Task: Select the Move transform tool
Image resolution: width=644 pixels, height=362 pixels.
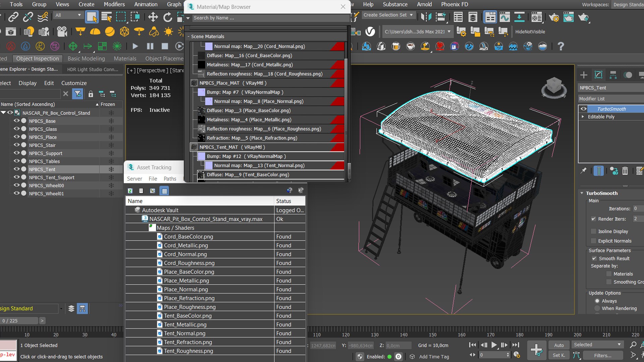Action: [153, 17]
